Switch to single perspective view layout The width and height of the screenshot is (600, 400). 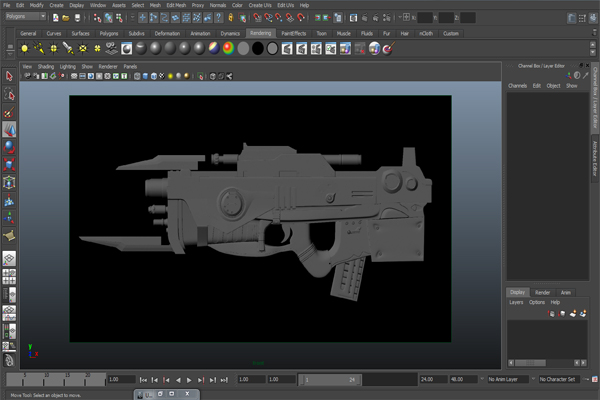click(x=9, y=259)
